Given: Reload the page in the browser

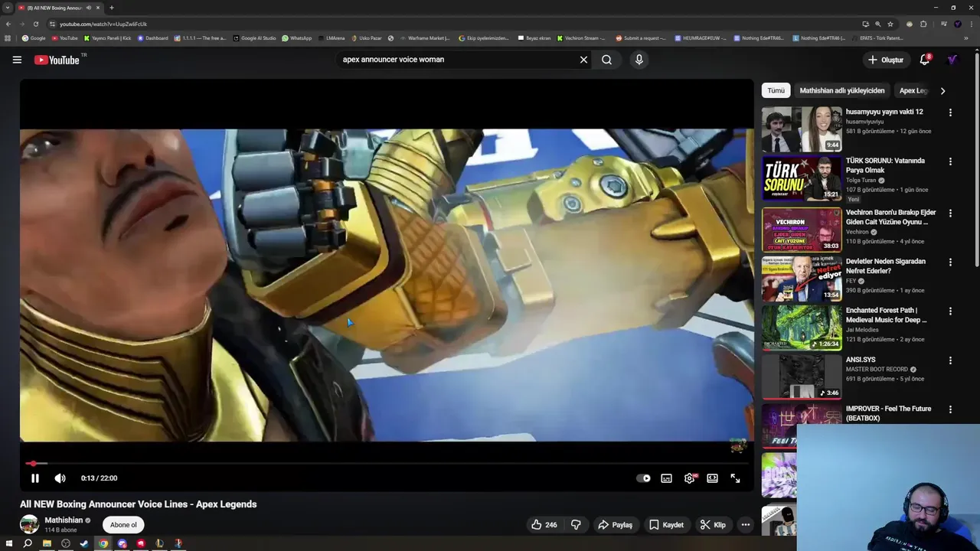Looking at the screenshot, I should point(35,24).
